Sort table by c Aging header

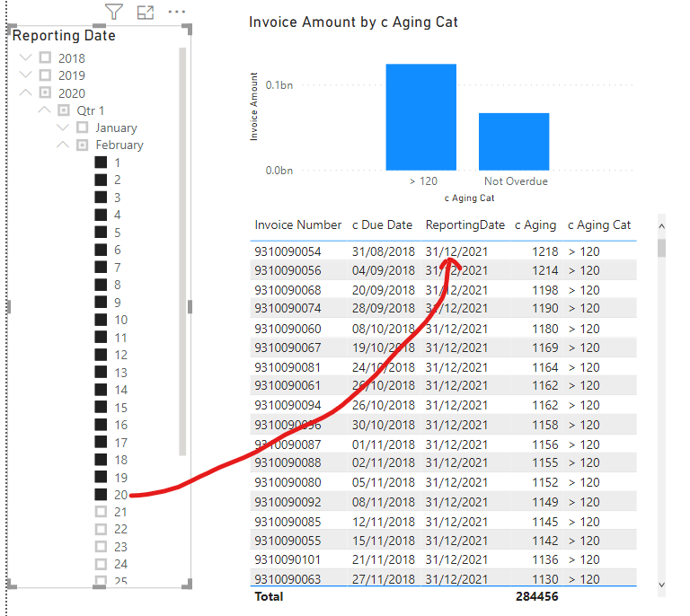(x=535, y=225)
